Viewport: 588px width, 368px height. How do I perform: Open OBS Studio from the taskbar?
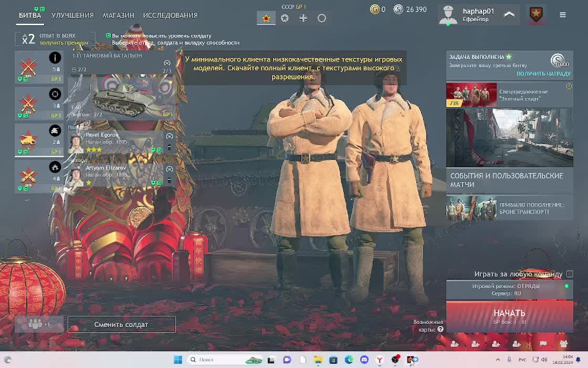point(395,360)
